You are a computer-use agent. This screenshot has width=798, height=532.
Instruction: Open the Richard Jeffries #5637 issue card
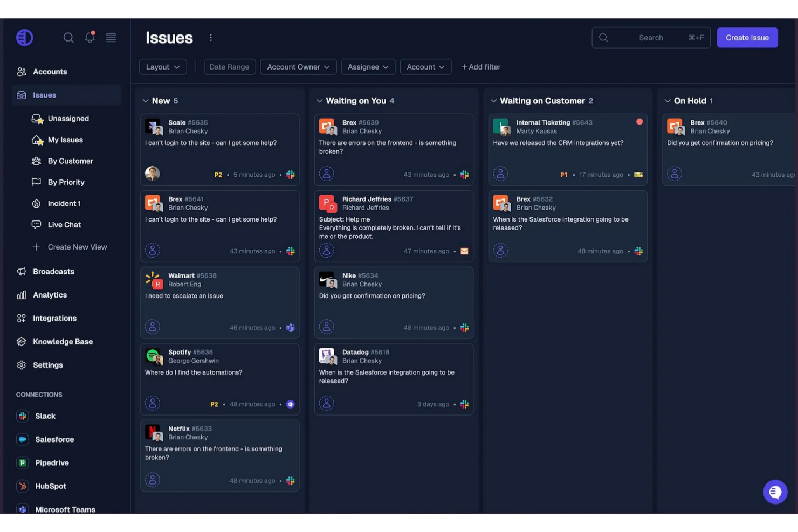coord(394,226)
